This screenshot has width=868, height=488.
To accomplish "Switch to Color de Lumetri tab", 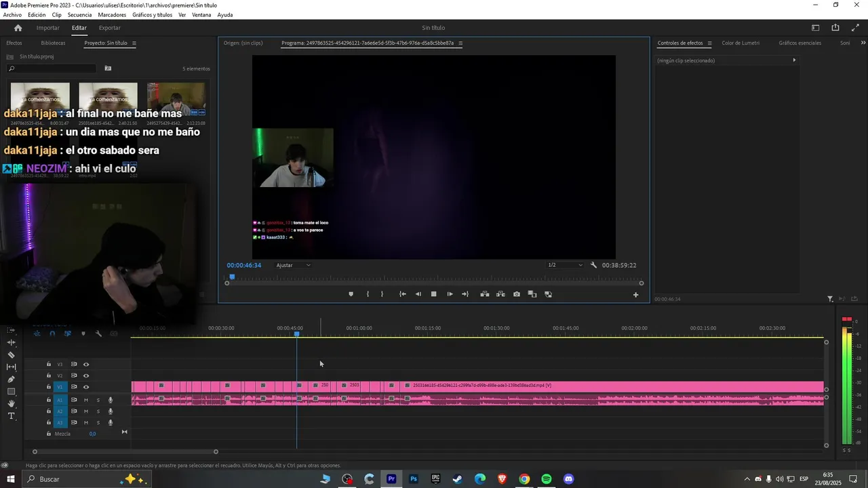I will tap(741, 43).
